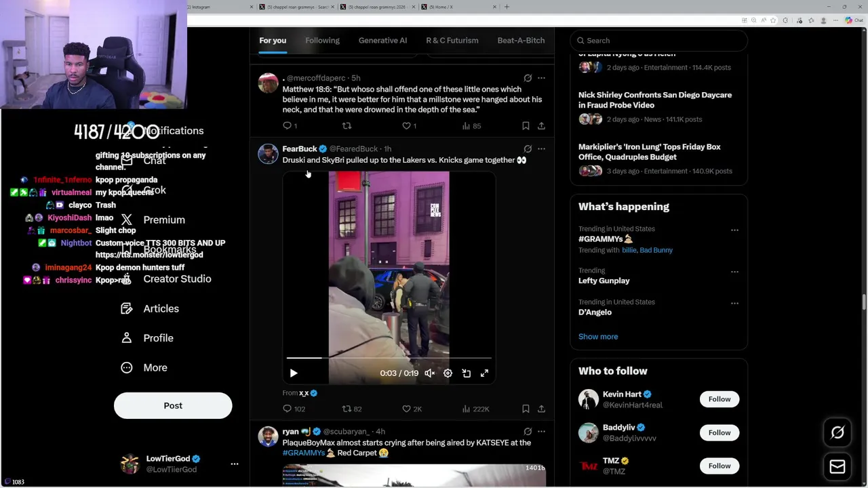Seek along the FearBuck video progress bar
Screen dimensions: 868x488
coord(389,357)
